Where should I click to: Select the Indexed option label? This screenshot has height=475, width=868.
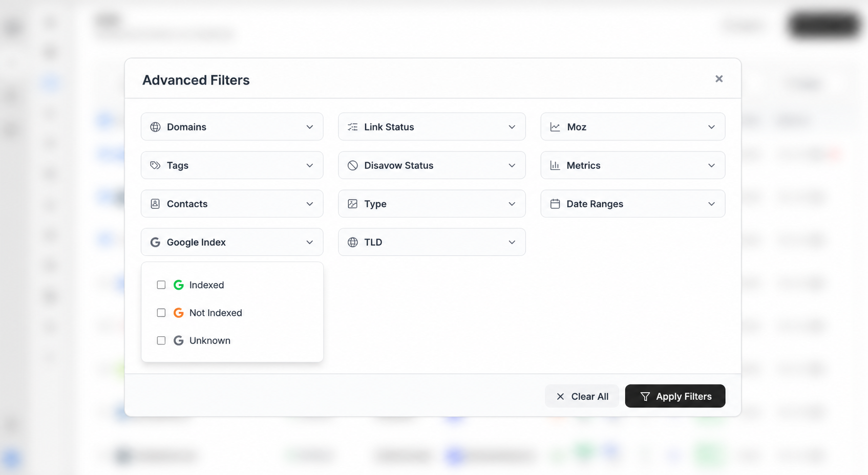click(x=206, y=285)
